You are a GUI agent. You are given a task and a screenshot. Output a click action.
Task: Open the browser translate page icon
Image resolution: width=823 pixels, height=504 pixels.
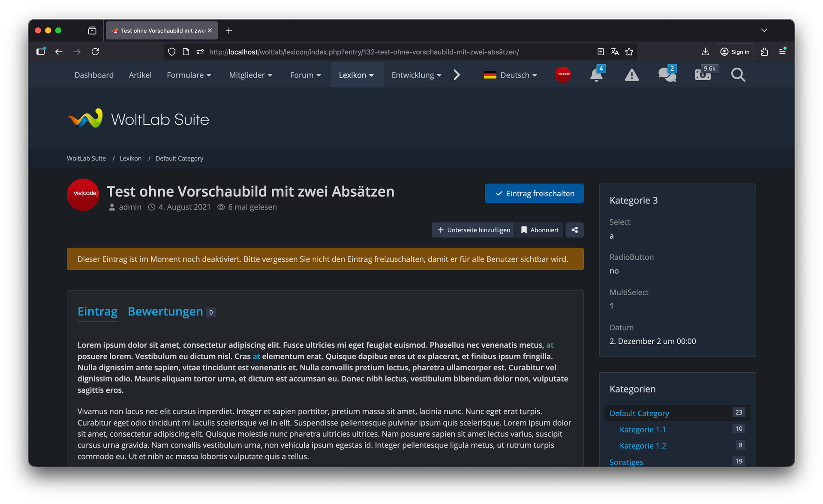615,52
